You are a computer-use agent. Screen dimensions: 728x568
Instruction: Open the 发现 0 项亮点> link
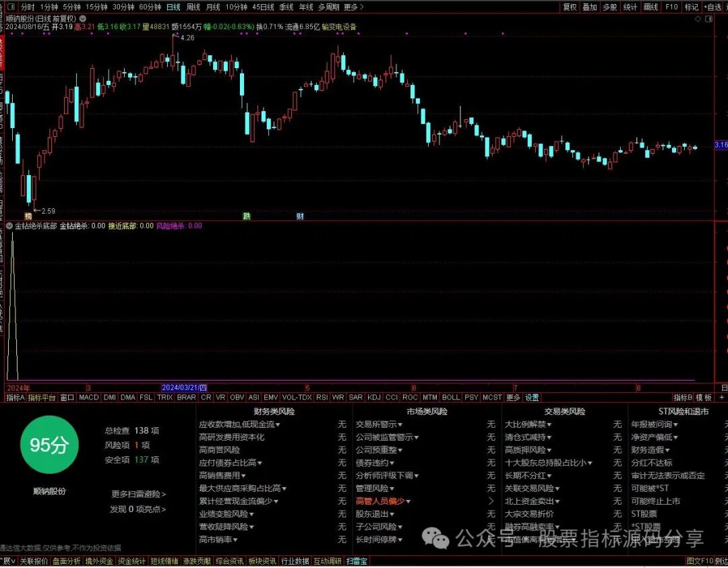(x=138, y=509)
